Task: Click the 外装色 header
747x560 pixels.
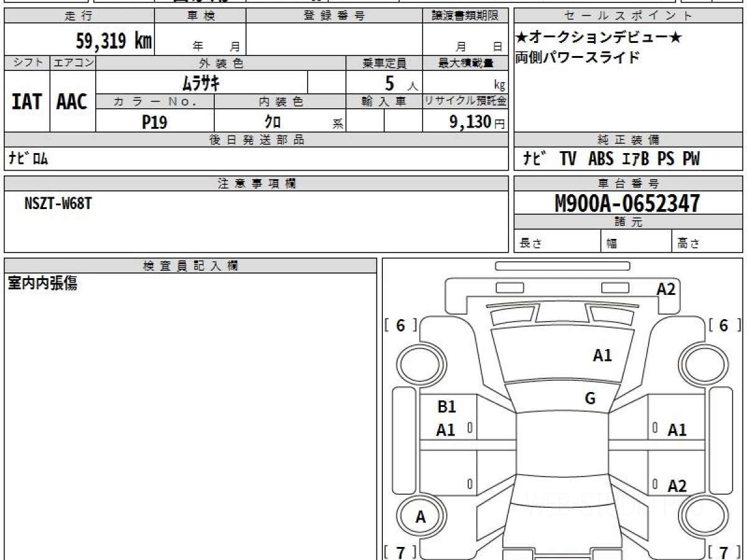Action: [x=221, y=63]
